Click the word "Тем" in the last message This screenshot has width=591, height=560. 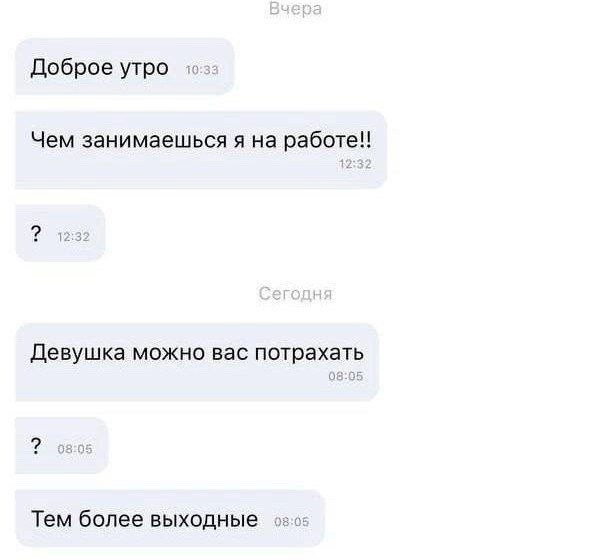(x=52, y=519)
